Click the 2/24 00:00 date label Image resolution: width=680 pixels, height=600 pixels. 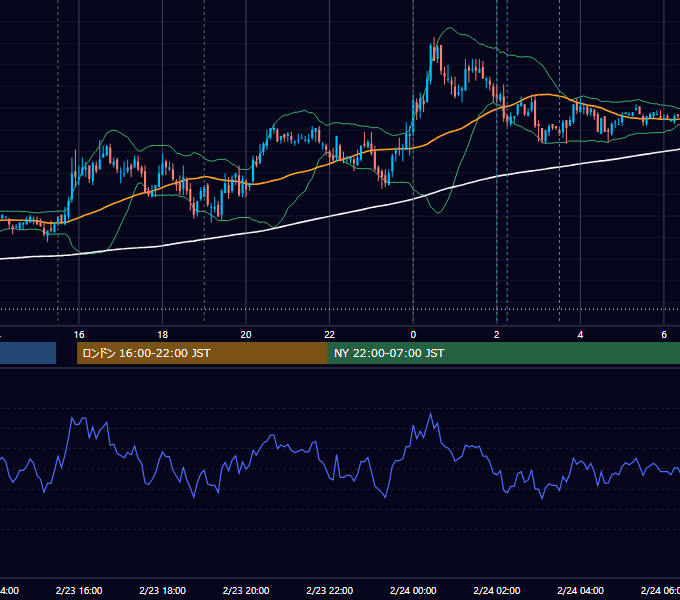click(x=413, y=590)
